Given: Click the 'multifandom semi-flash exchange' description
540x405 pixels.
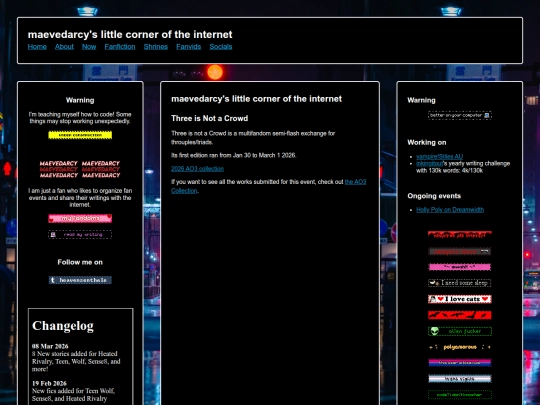Looking at the screenshot, I should 253,138.
